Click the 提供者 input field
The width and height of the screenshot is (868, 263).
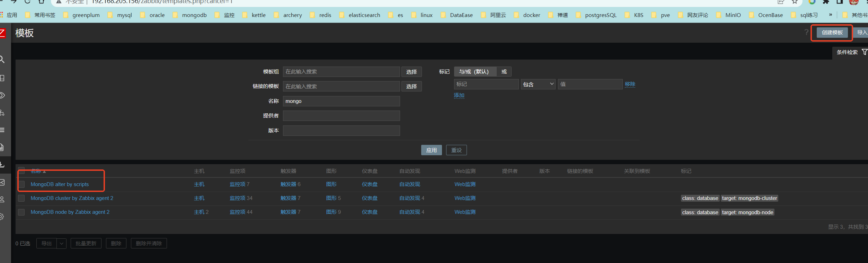coord(342,116)
